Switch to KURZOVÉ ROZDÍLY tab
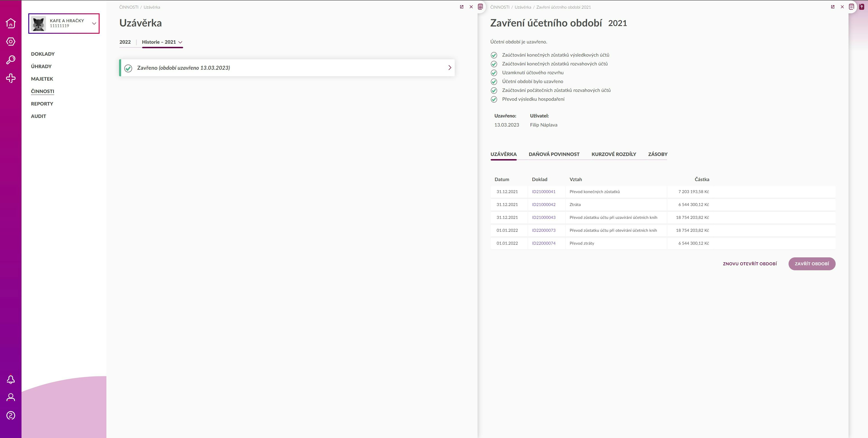 pyautogui.click(x=614, y=154)
